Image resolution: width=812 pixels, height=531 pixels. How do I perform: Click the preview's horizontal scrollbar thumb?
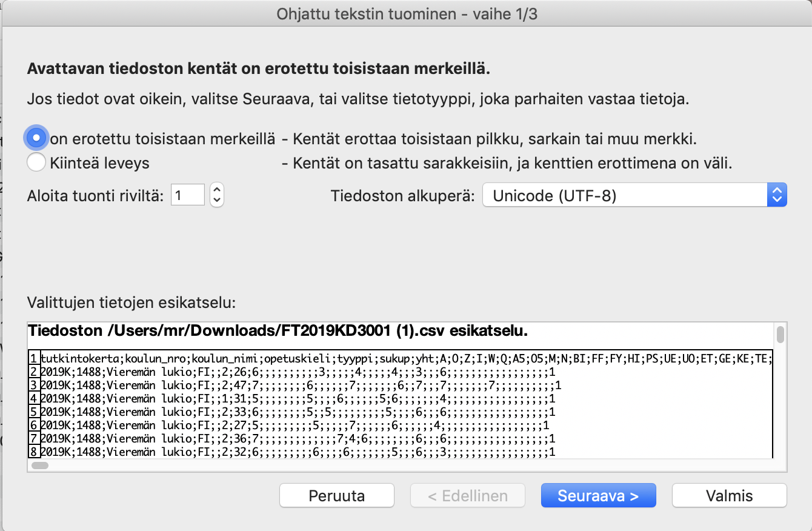pyautogui.click(x=40, y=466)
